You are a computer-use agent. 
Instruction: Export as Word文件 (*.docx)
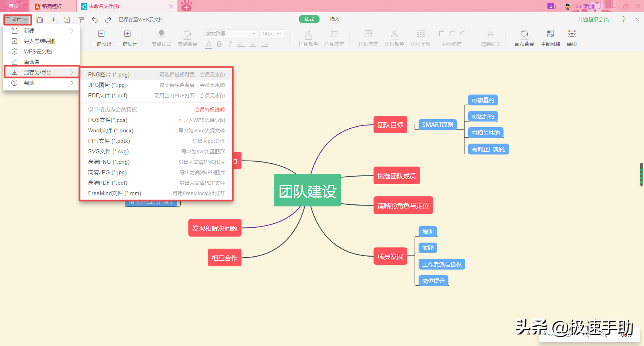coord(157,131)
